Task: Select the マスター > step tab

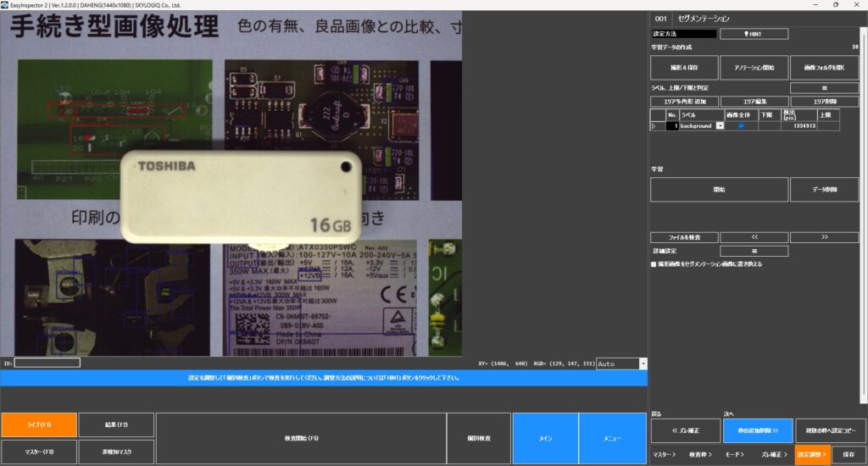Action: click(664, 454)
